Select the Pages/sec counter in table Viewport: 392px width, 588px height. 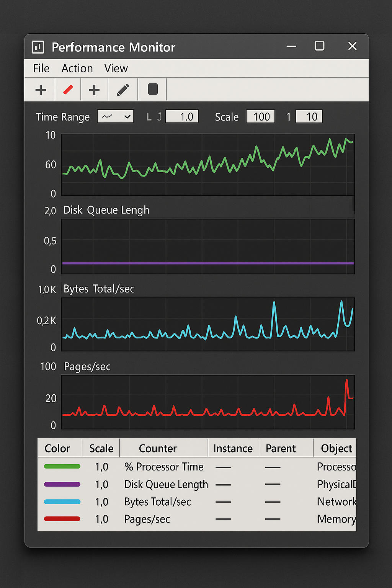(x=147, y=519)
